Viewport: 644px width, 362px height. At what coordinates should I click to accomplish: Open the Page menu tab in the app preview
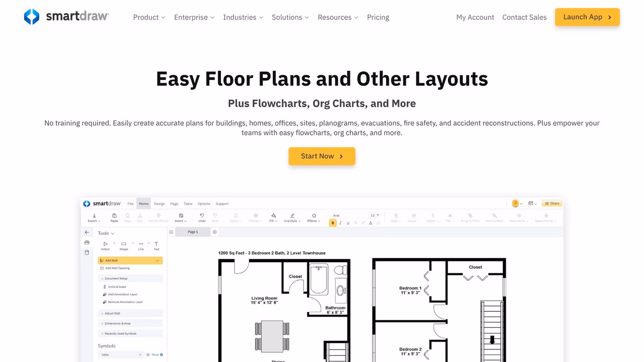tap(174, 204)
